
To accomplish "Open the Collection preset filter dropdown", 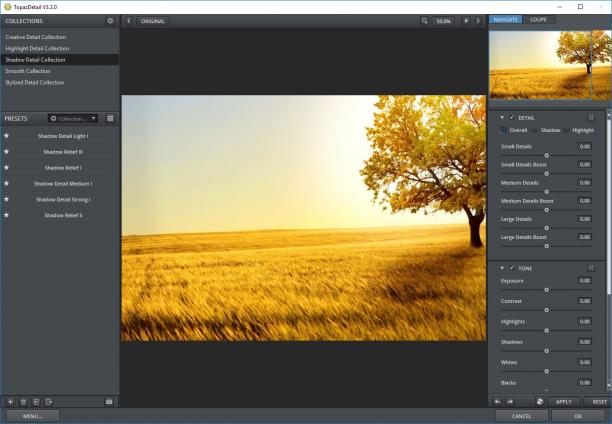I will tap(73, 118).
